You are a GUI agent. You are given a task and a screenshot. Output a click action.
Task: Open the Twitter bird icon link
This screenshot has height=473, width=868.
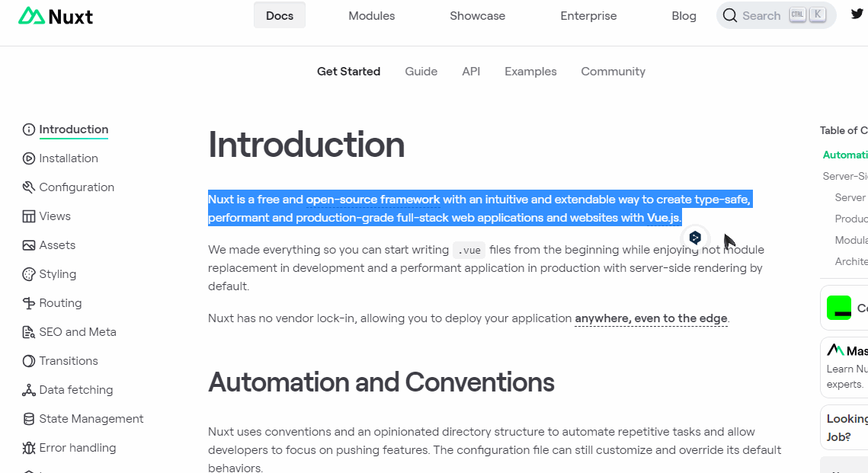pyautogui.click(x=857, y=14)
